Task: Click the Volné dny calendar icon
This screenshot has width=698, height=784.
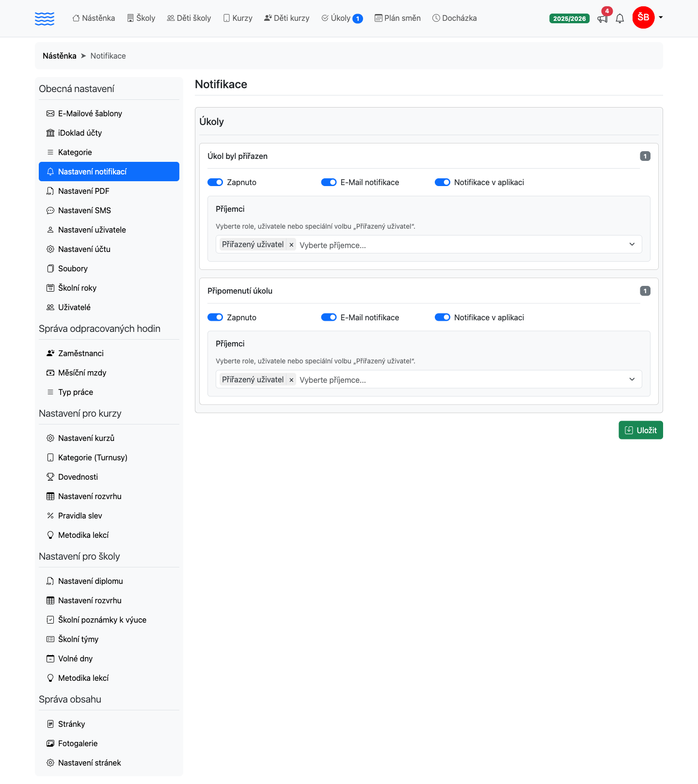Action: point(50,659)
